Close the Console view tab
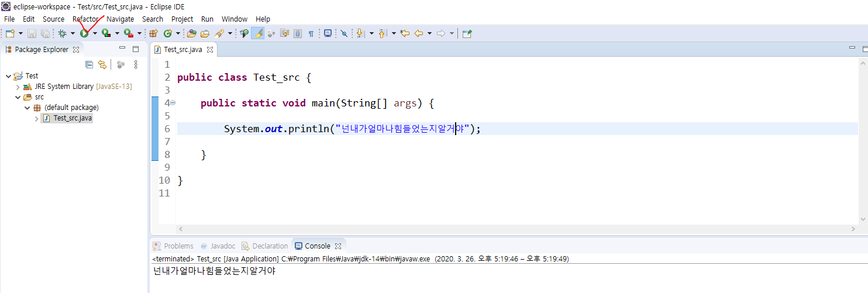The height and width of the screenshot is (293, 868). click(x=337, y=246)
